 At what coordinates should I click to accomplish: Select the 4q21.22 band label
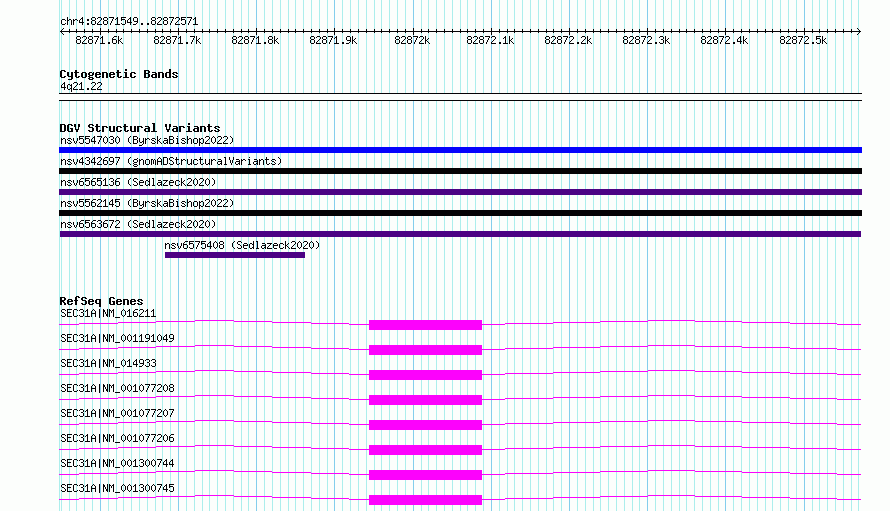pyautogui.click(x=81, y=86)
